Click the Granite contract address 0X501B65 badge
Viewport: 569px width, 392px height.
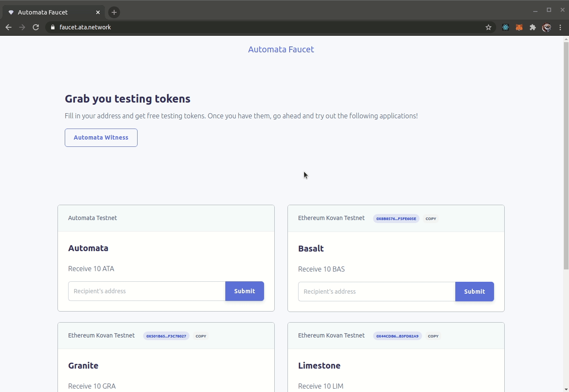[x=166, y=336]
